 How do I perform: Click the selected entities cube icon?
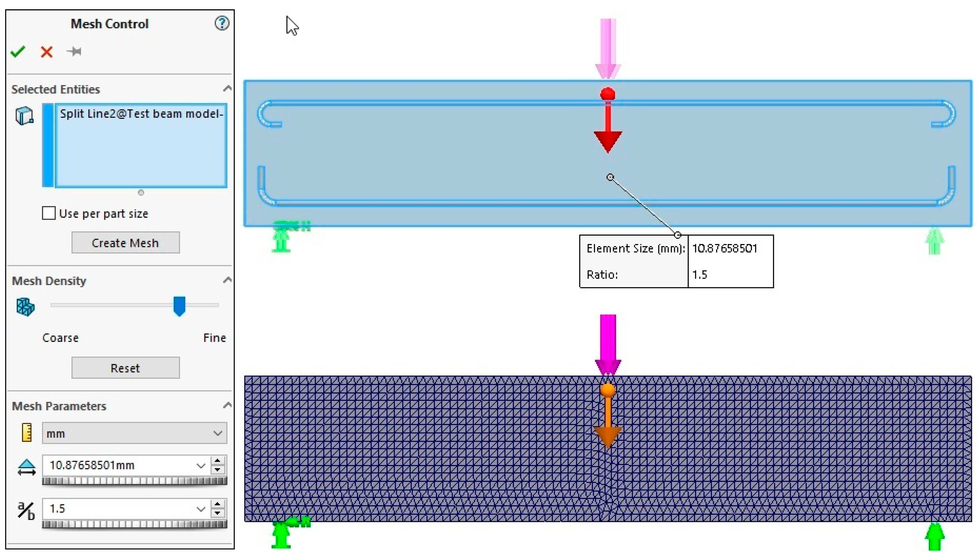click(x=24, y=115)
